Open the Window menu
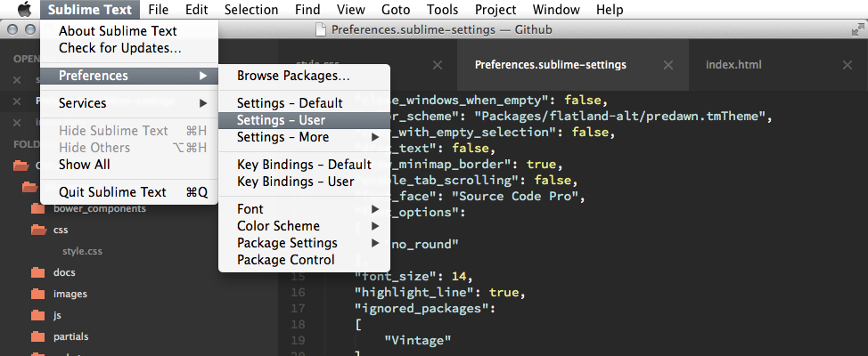Screen dimensions: 868x356 pyautogui.click(x=556, y=10)
